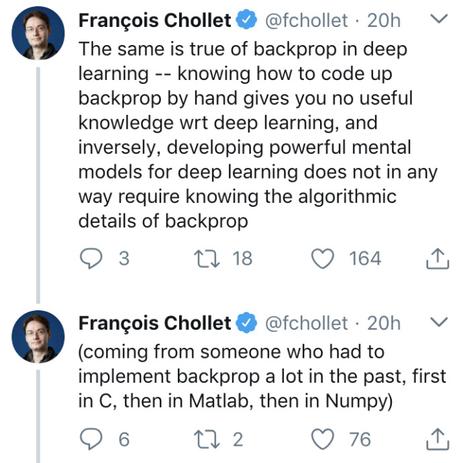Retweet the tweet about C, Matlab, Numpy
This screenshot has height=463, width=463.
click(x=207, y=439)
